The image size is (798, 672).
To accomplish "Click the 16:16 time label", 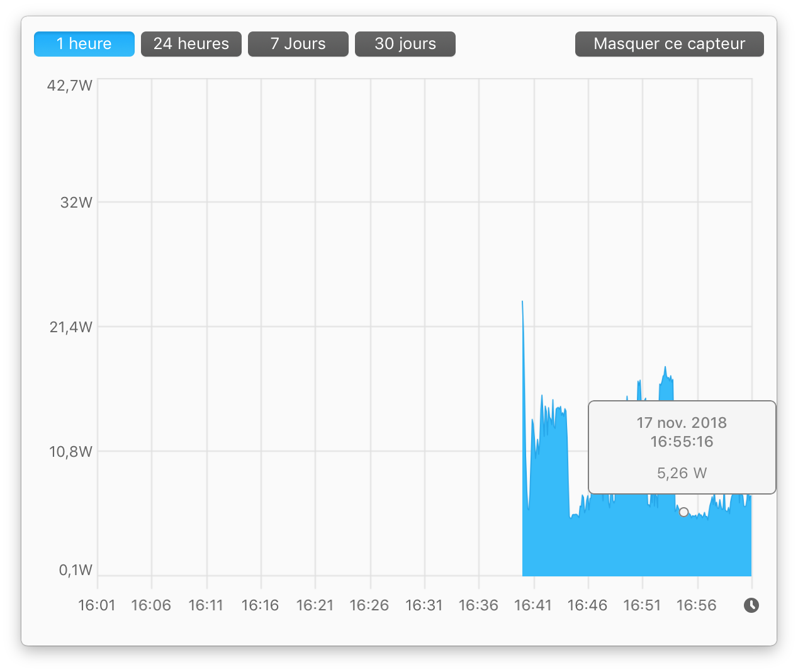I will [x=260, y=605].
